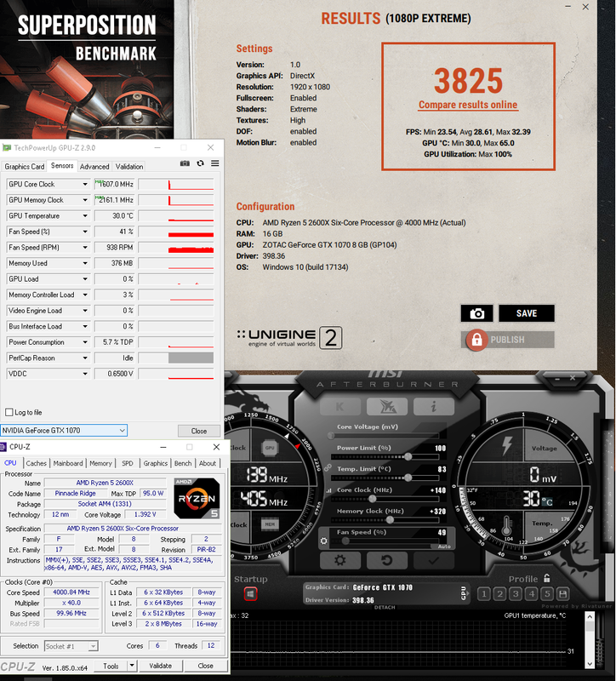Click CPU-Z Tools button
The image size is (616, 681).
tap(111, 666)
